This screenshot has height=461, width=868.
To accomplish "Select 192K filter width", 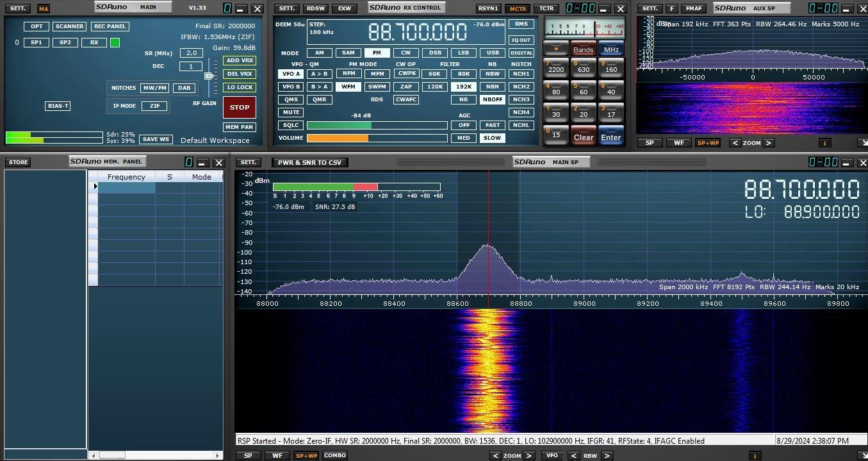I will 463,87.
